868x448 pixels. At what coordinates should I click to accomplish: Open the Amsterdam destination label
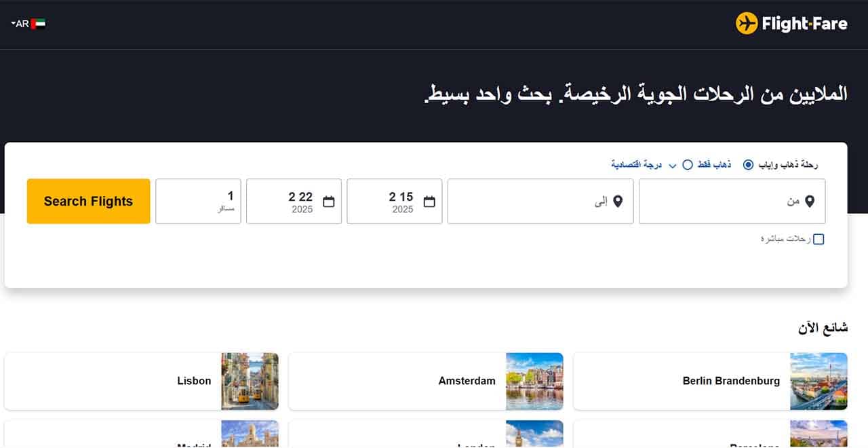pos(467,381)
